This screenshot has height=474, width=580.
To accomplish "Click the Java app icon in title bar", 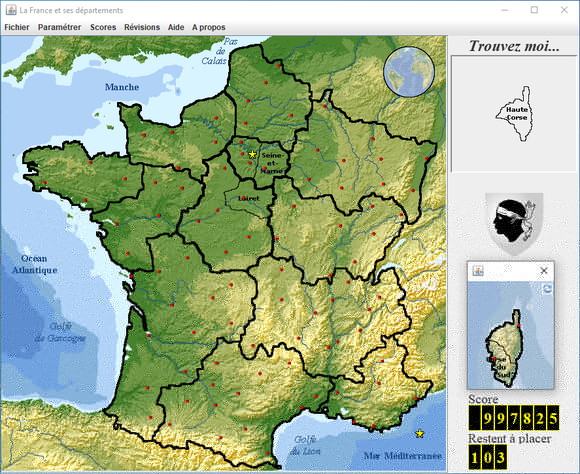I will tap(11, 10).
